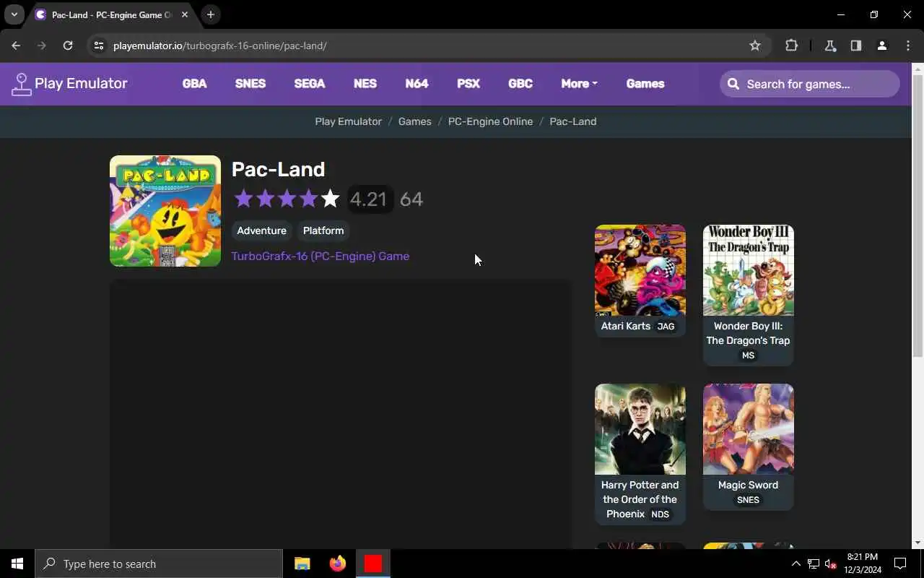Click the Pac-Land page heading
924x578 pixels.
(278, 169)
